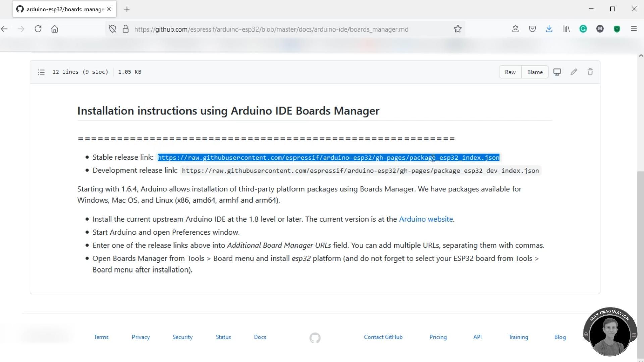Click the edit file pencil icon
Viewport: 644px width, 362px height.
coord(574,72)
